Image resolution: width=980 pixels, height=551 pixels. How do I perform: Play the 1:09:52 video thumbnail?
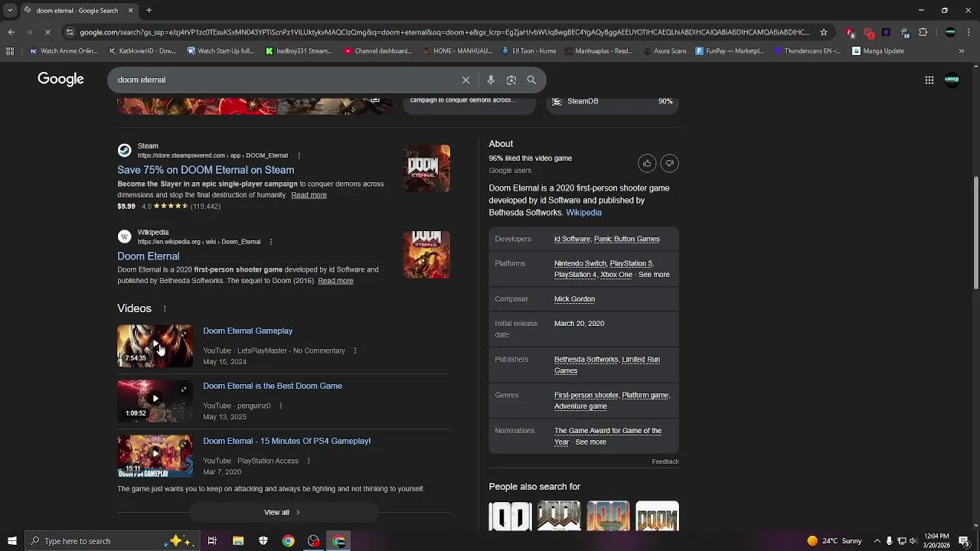(x=155, y=401)
